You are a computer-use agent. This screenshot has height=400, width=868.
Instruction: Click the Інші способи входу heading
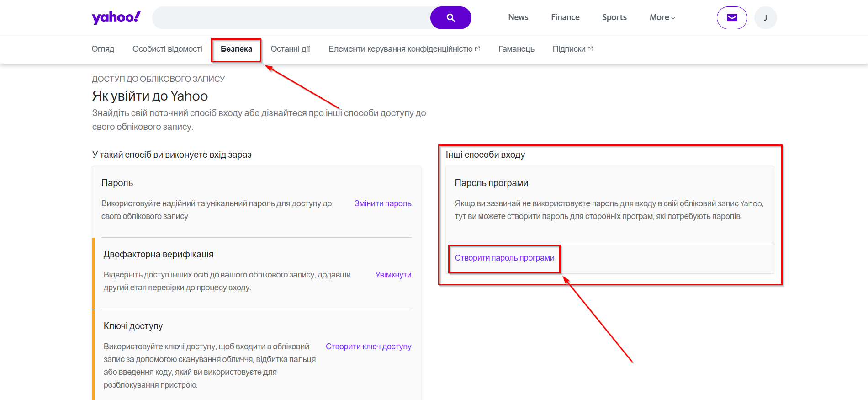pos(485,155)
